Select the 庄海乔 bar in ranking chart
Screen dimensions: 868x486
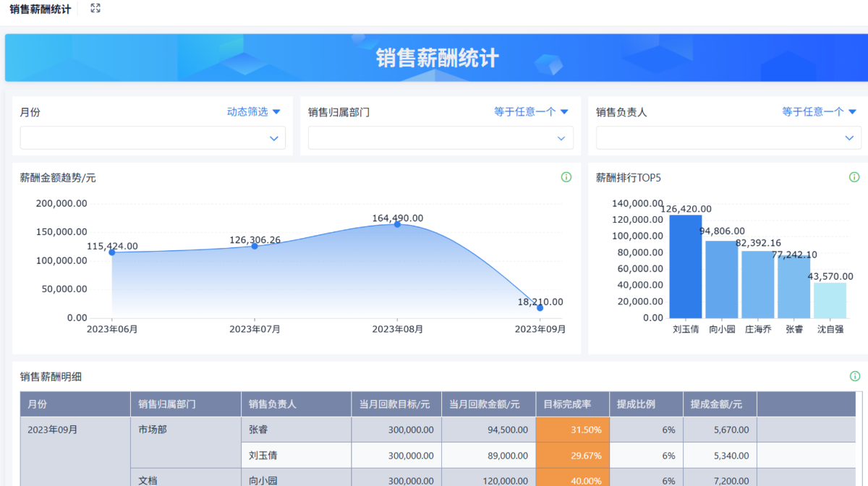[757, 285]
